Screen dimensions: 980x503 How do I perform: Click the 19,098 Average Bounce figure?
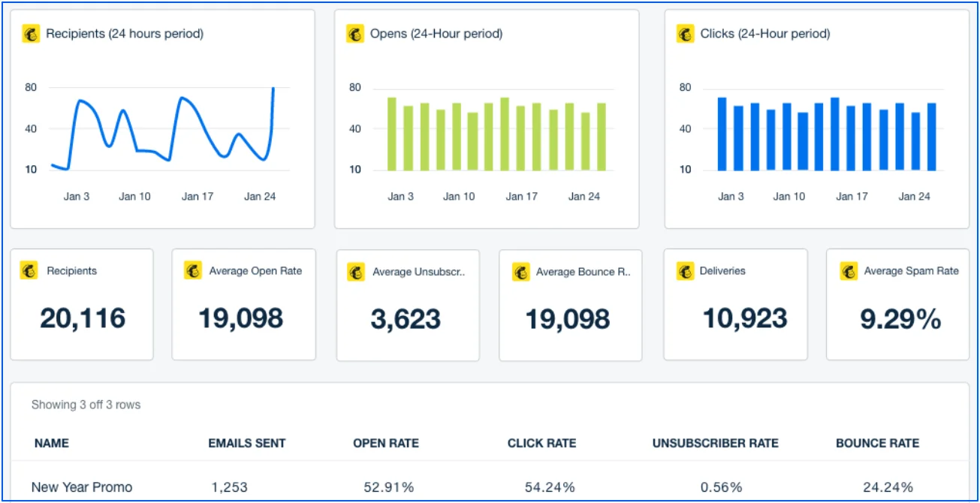(x=567, y=319)
